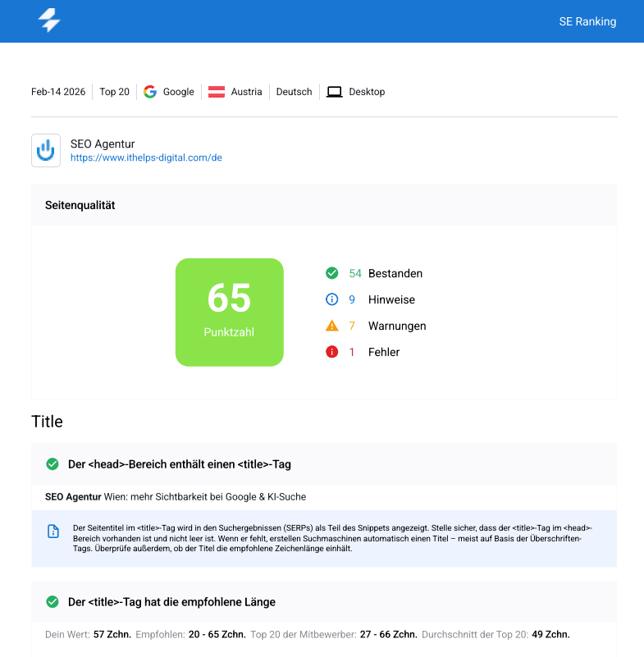
Task: Click the 54 passed count
Action: pyautogui.click(x=355, y=274)
